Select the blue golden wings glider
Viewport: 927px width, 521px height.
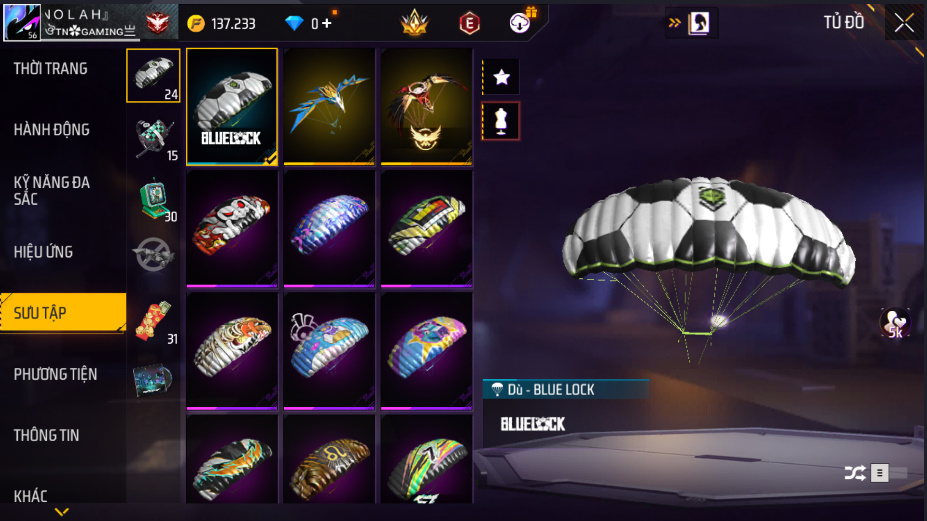pos(329,106)
